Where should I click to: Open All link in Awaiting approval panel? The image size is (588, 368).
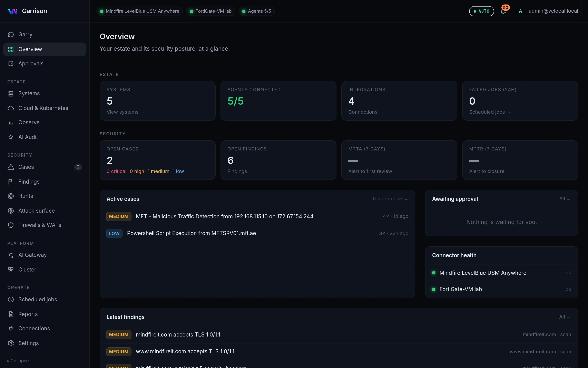tap(565, 199)
